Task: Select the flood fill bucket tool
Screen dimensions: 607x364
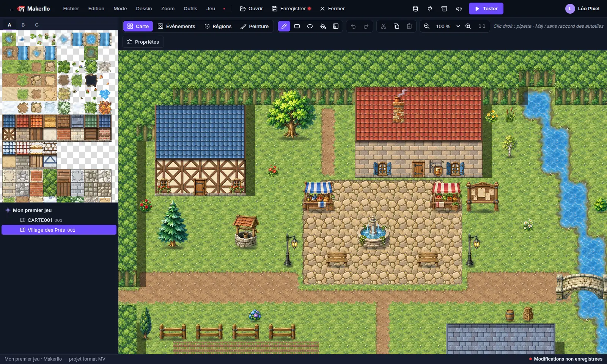Action: [323, 26]
